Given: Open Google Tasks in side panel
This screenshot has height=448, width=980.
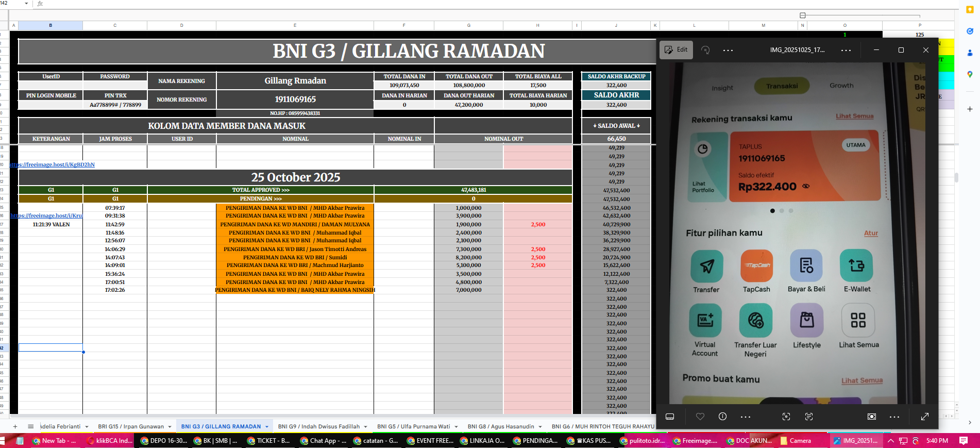Looking at the screenshot, I should (970, 31).
